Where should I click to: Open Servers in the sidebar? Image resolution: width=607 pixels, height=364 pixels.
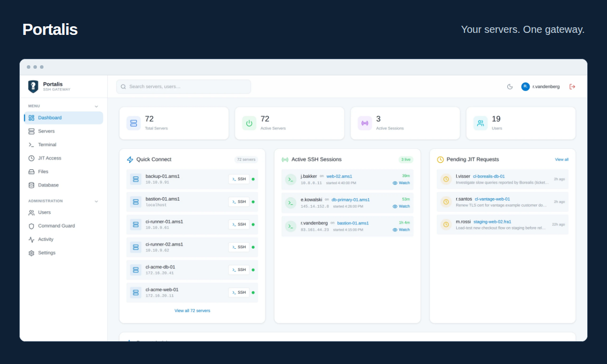pyautogui.click(x=64, y=131)
